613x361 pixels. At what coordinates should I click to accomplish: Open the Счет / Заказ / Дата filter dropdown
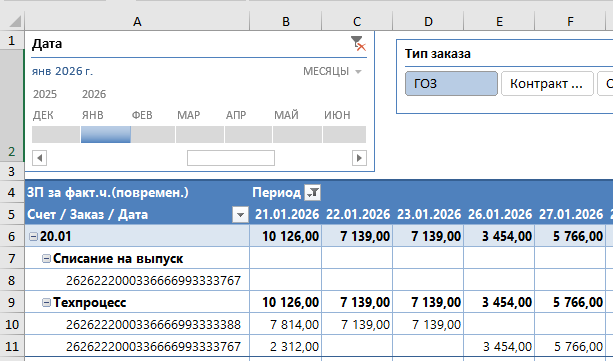coord(240,214)
